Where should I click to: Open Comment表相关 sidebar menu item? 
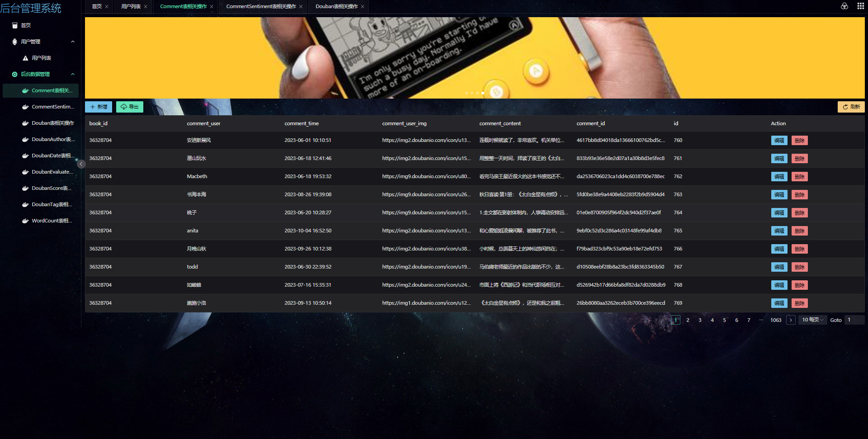coord(41,90)
